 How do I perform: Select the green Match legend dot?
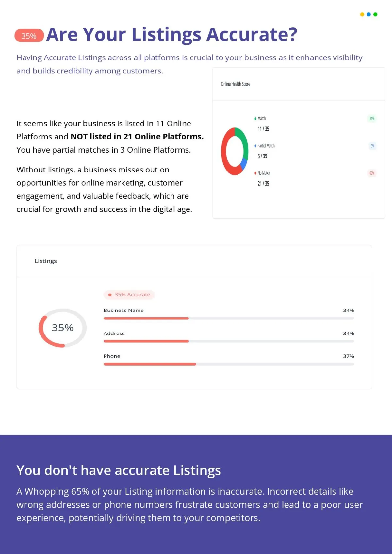click(x=255, y=119)
